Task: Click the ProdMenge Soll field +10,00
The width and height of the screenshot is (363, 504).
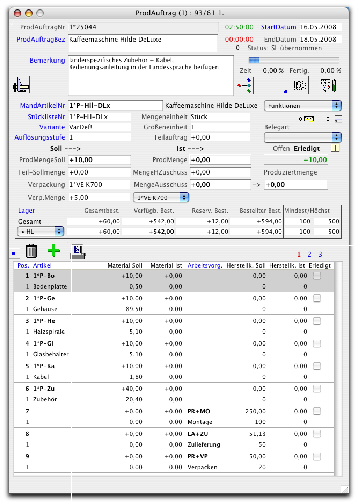Action: tap(99, 160)
